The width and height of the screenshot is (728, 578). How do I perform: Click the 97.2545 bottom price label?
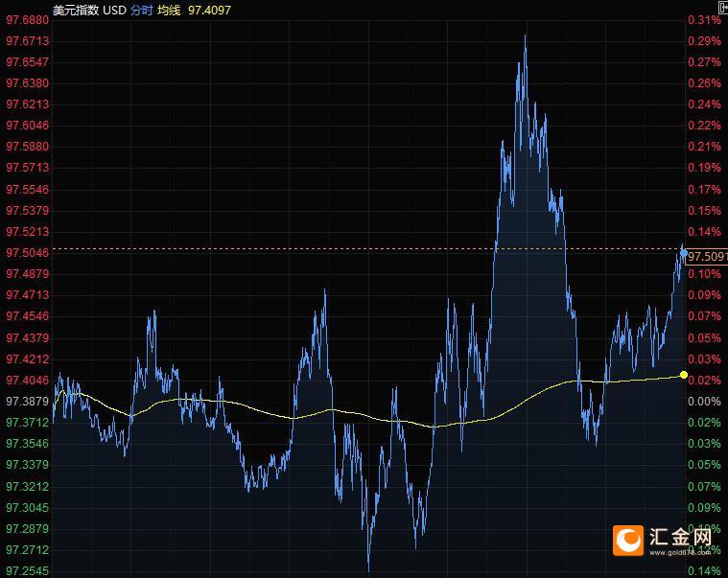(28, 571)
